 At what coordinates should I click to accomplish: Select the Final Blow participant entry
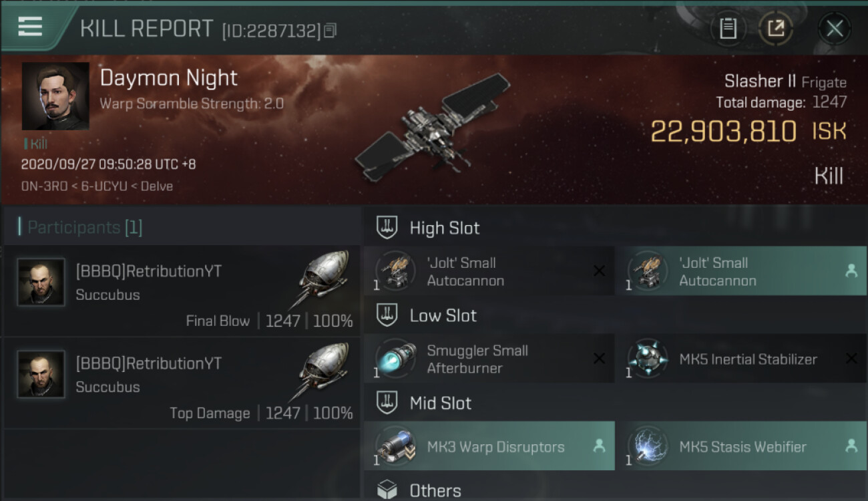coord(182,291)
